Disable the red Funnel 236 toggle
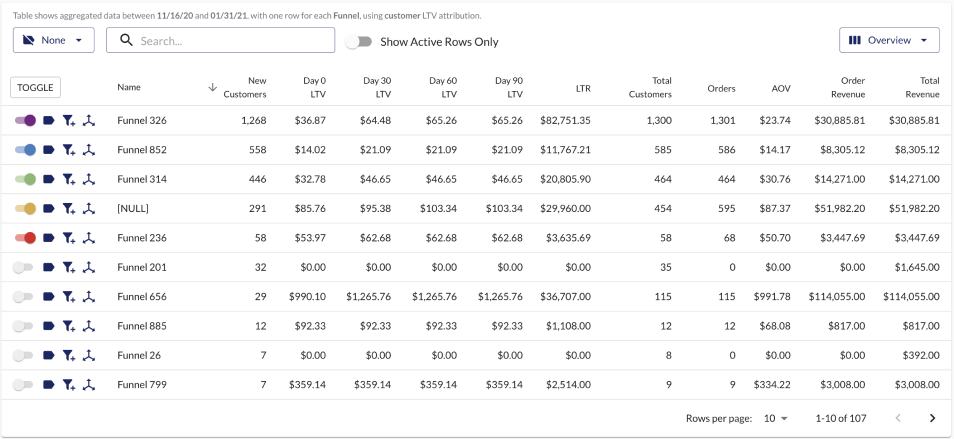954x439 pixels. (x=26, y=238)
